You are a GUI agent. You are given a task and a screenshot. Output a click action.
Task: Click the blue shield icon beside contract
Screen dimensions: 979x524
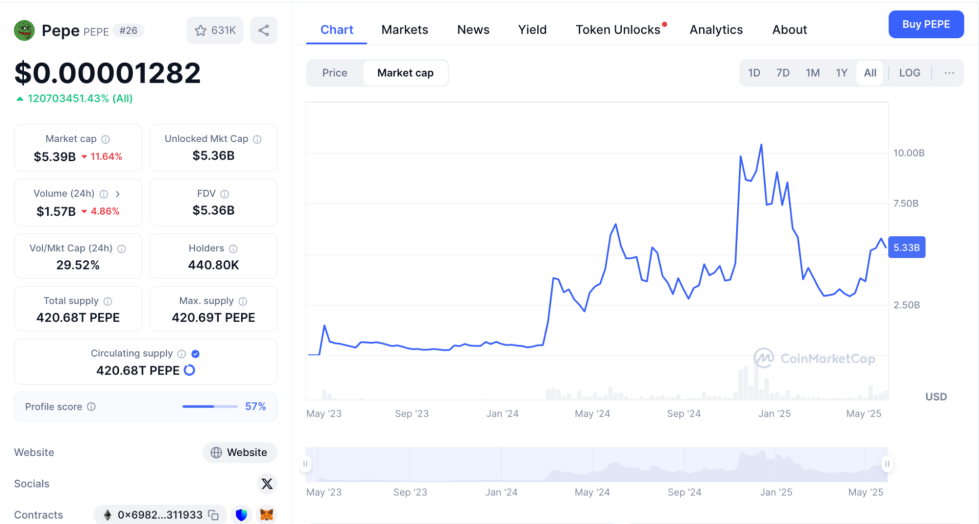(241, 515)
